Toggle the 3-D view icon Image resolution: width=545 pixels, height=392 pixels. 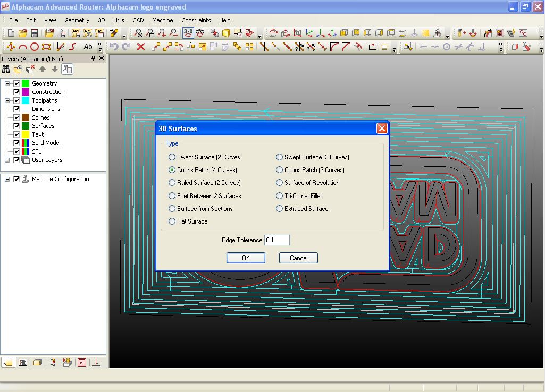click(188, 33)
